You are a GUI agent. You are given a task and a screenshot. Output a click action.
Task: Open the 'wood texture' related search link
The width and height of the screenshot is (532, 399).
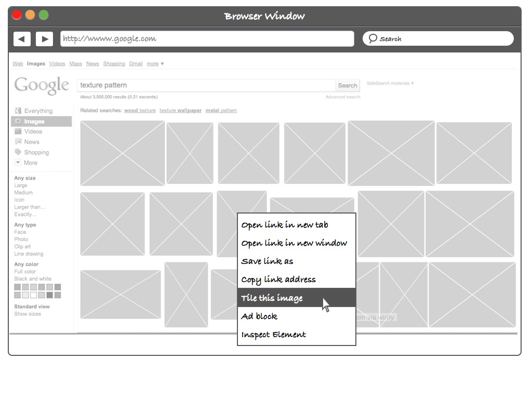point(140,111)
